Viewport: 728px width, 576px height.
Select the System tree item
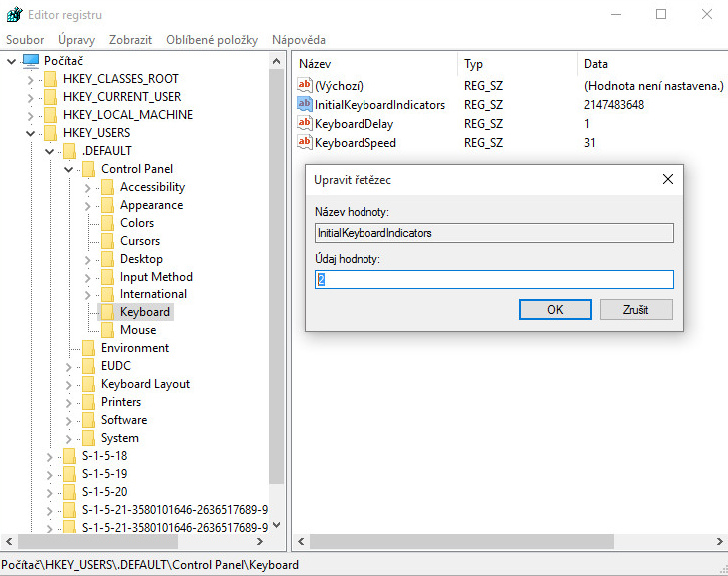[120, 438]
